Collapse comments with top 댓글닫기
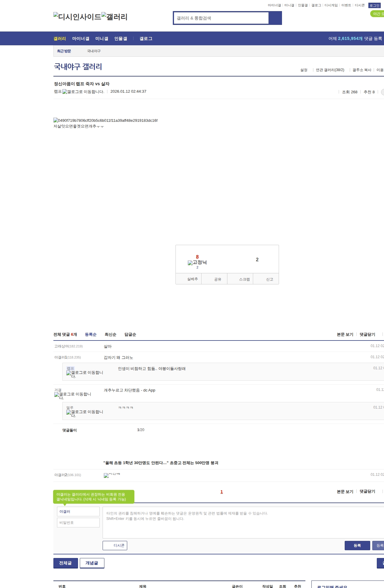Viewport: 384px width, 588px height. [x=367, y=334]
